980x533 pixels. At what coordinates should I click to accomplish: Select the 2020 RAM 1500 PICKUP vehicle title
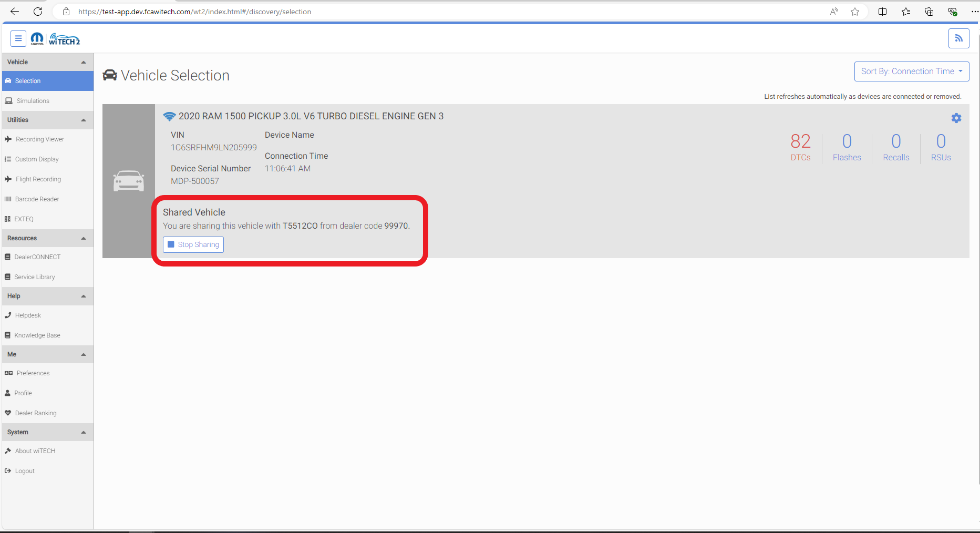pos(311,116)
